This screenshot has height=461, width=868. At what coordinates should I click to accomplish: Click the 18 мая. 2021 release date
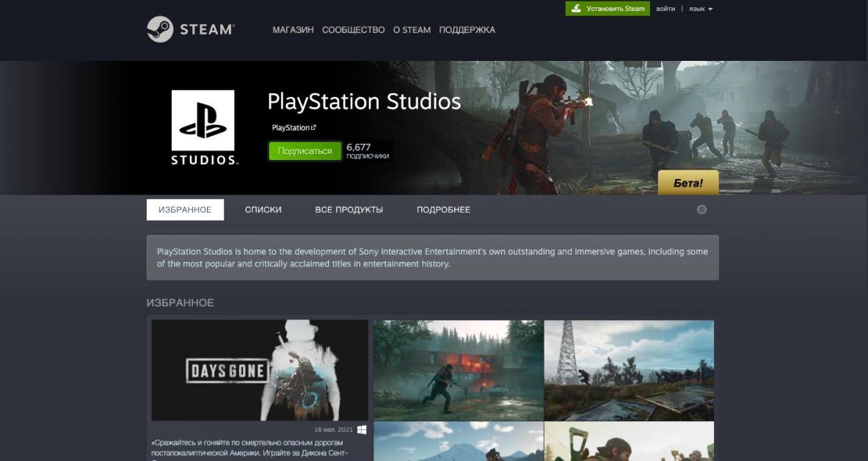point(333,429)
